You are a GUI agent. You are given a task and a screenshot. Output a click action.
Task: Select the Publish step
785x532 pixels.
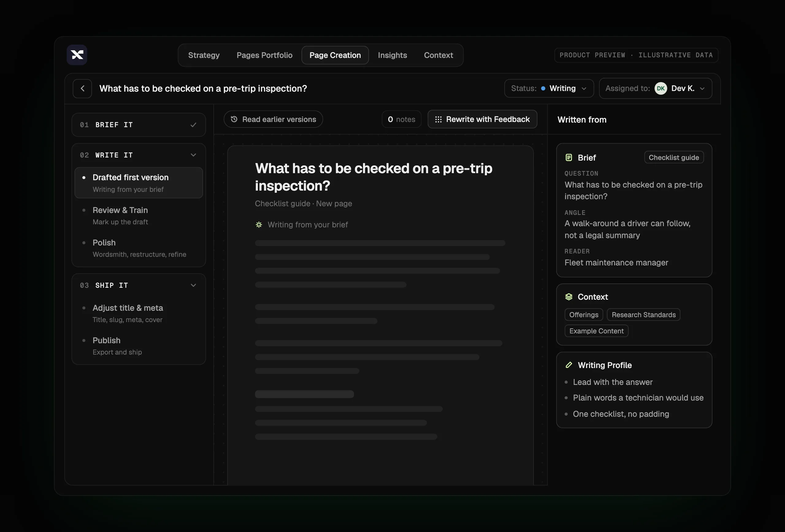(139, 346)
